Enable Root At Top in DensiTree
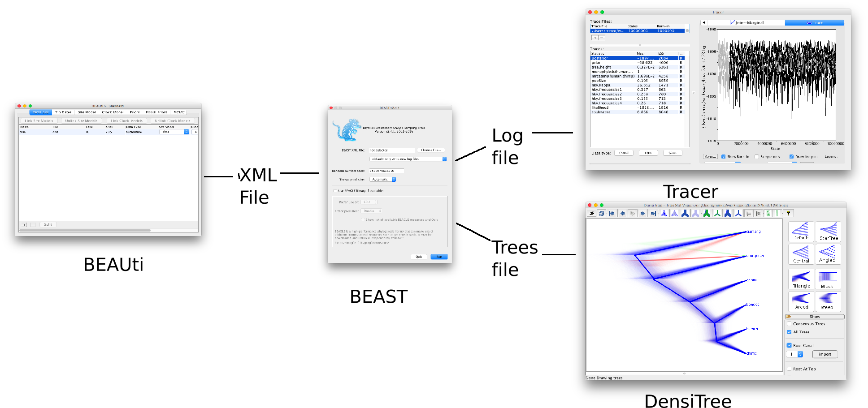Viewport: 868px width, 408px height. click(790, 369)
